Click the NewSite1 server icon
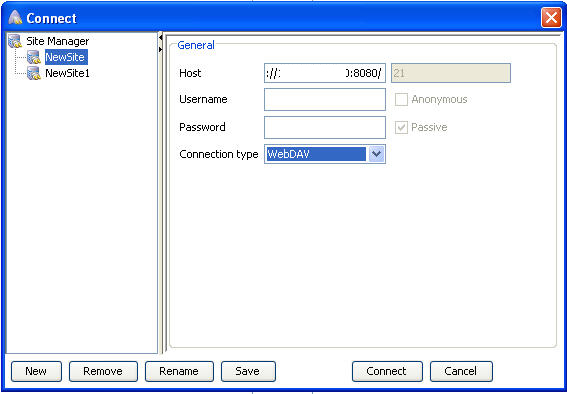 pos(34,73)
